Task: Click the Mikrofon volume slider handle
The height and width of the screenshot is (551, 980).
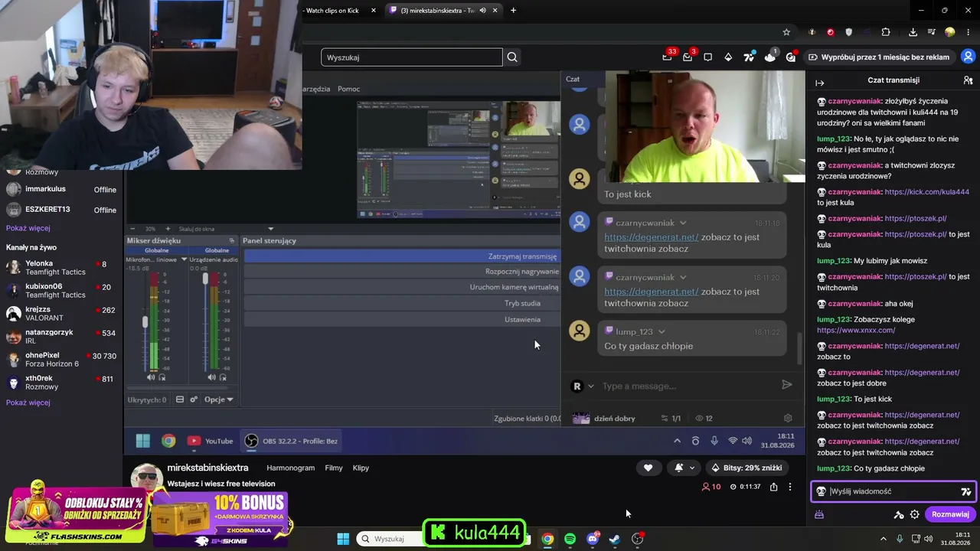Action: coord(145,322)
